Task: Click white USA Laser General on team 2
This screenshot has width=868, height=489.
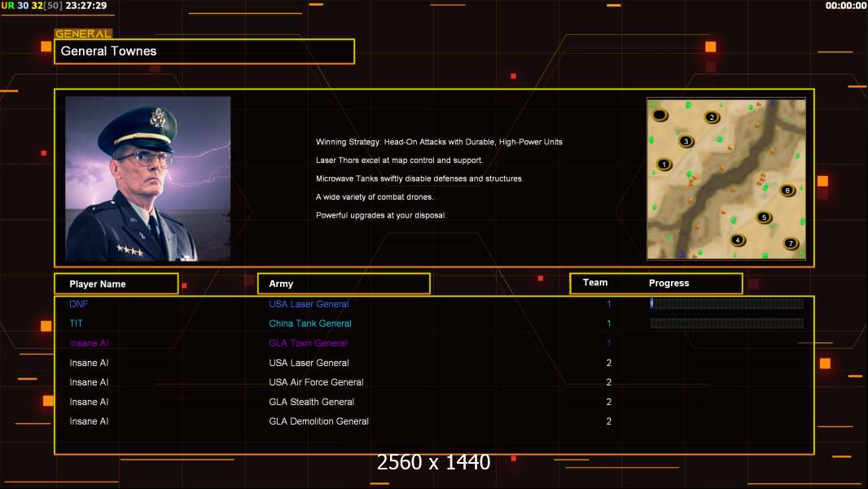Action: [x=309, y=363]
